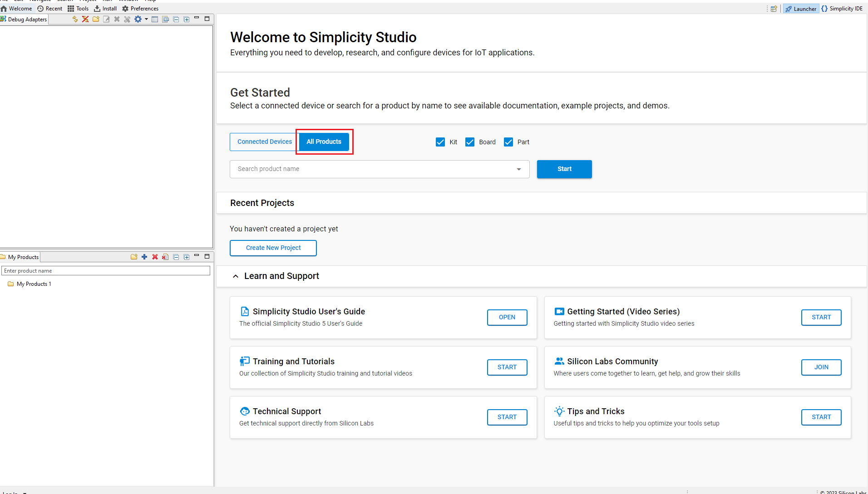Switch to Simplicity IDE perspective

click(x=842, y=9)
